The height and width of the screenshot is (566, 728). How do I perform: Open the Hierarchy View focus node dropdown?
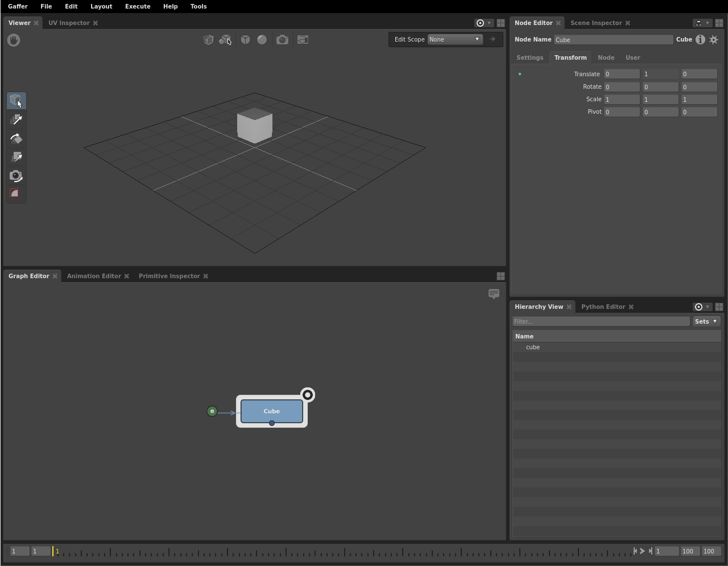tap(702, 307)
